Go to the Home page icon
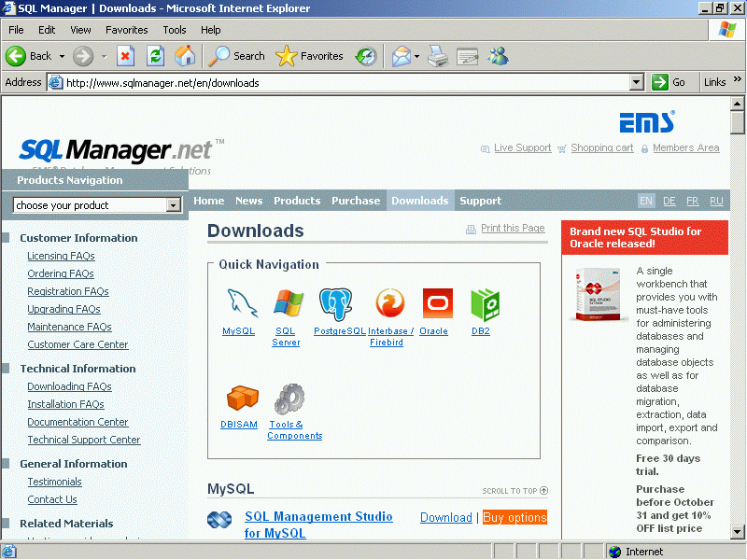This screenshot has height=560, width=747. (185, 56)
